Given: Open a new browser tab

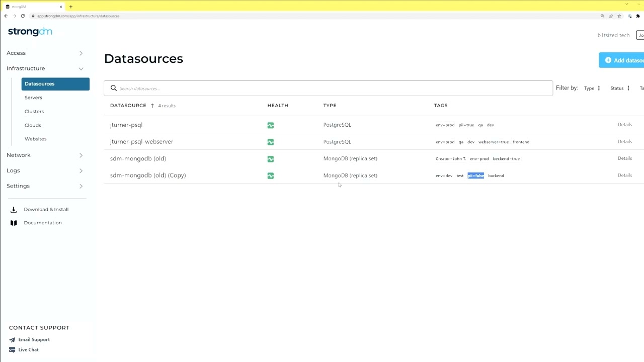Looking at the screenshot, I should 71,7.
